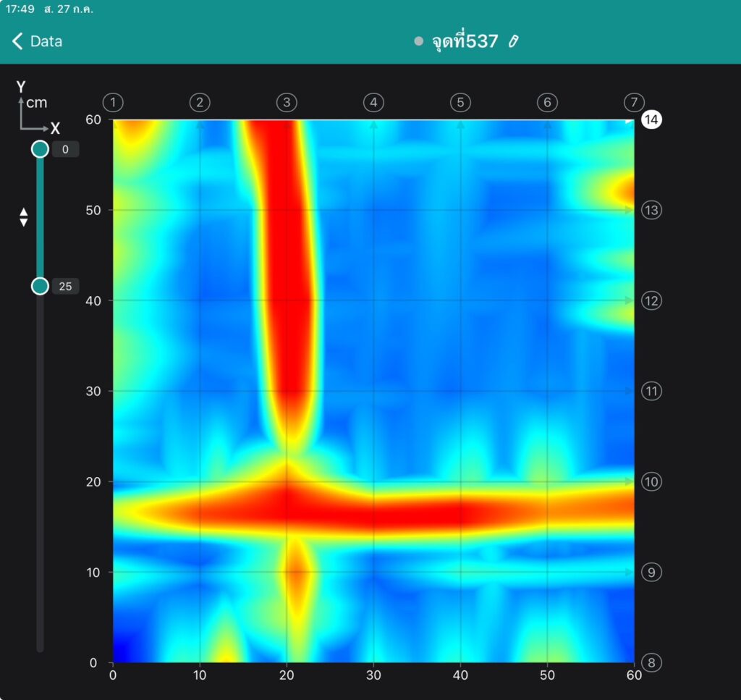The width and height of the screenshot is (741, 700).
Task: Select scan line marker 8
Action: [652, 662]
